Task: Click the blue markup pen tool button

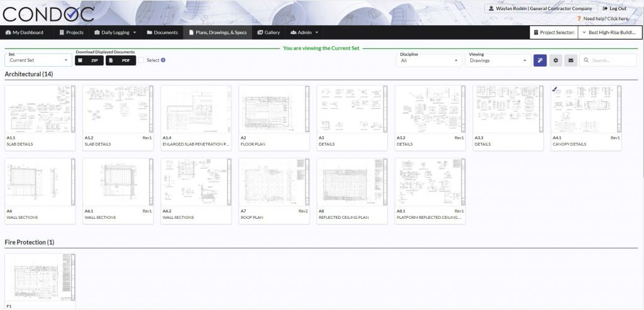Action: (x=540, y=60)
